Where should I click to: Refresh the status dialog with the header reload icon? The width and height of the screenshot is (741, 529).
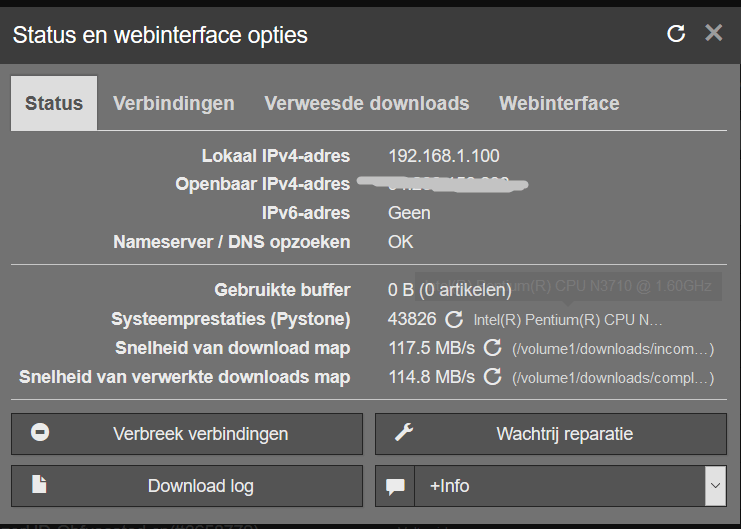[x=676, y=34]
